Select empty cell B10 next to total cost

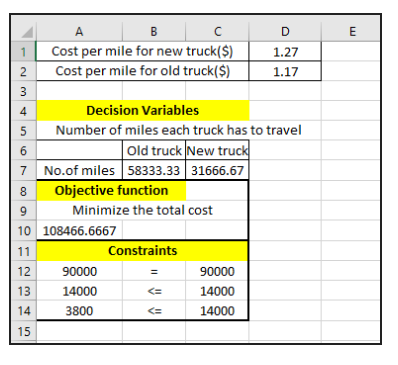coord(154,231)
